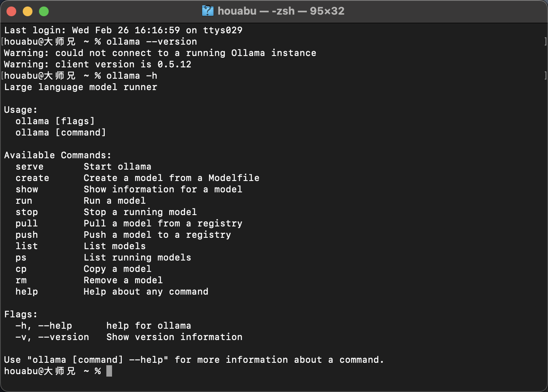Click the version number 0.5.12 text

[x=175, y=65]
